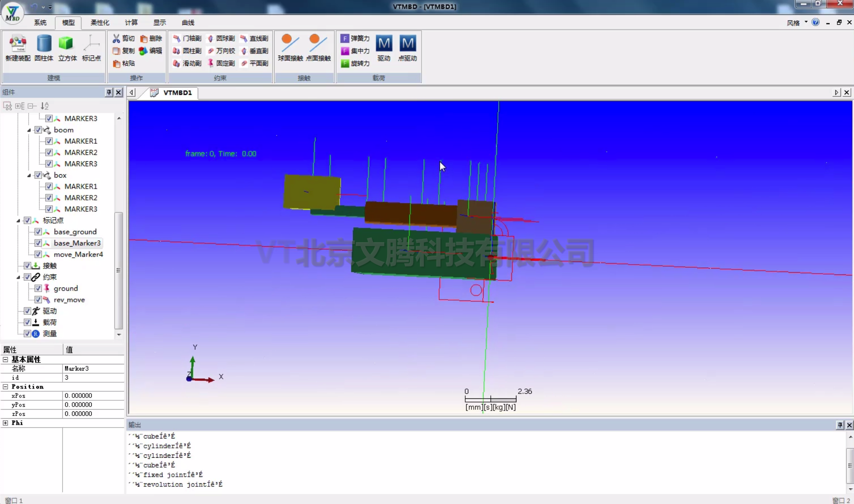Viewport: 854px width, 504px height.
Task: Click the 删除 delete button
Action: (151, 38)
